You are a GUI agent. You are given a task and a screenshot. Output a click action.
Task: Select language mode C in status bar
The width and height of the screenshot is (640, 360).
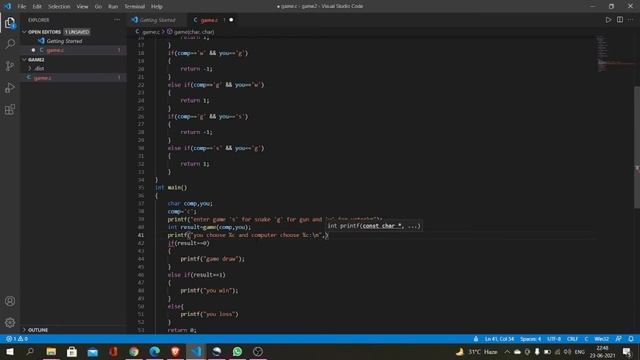(x=586, y=339)
